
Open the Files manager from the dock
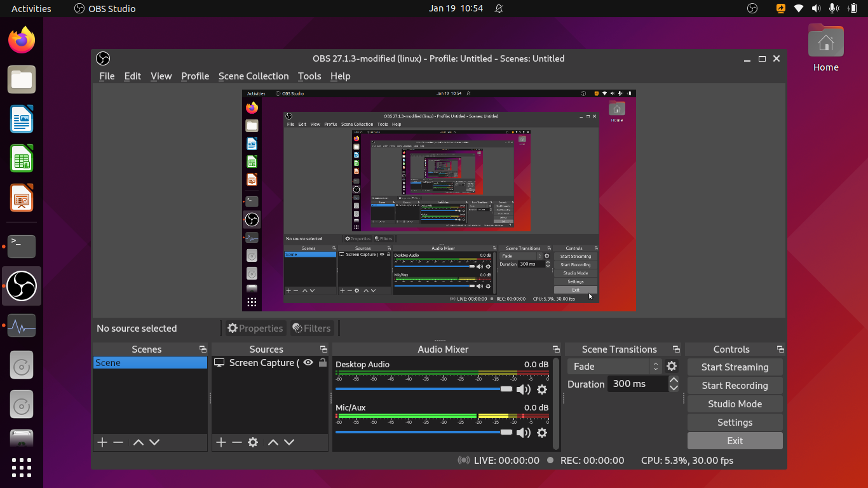click(22, 79)
